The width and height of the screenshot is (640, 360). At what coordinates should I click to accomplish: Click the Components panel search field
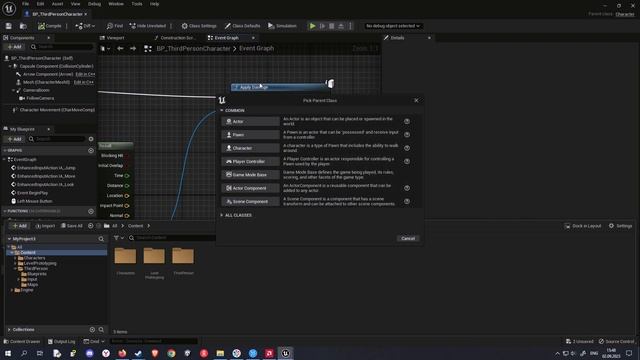(x=62, y=47)
